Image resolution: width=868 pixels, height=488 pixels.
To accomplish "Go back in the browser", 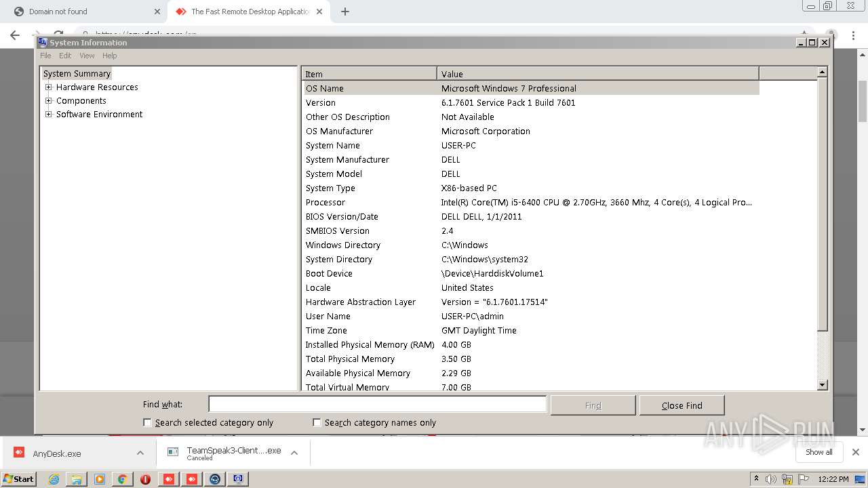I will click(x=15, y=35).
